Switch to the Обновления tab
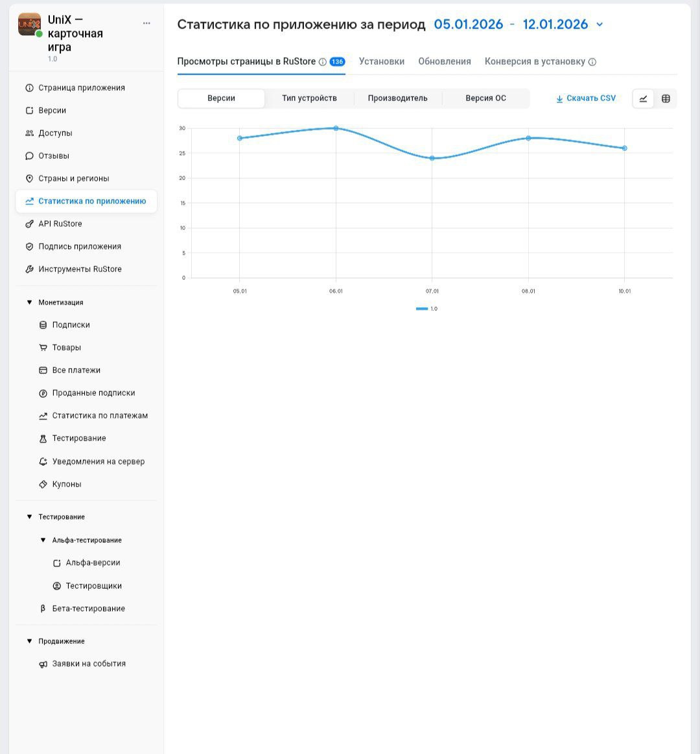700x754 pixels. 445,62
